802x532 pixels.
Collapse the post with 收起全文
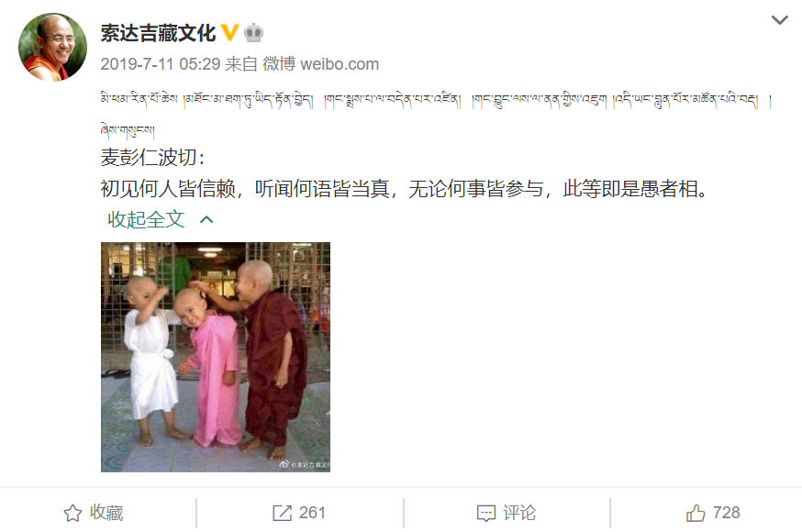[146, 220]
